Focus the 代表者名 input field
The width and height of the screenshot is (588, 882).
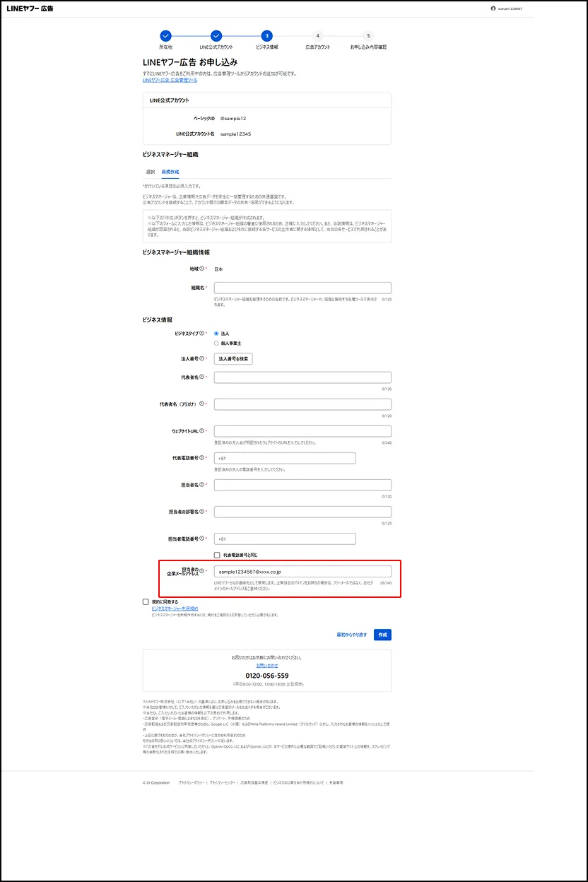pos(302,377)
